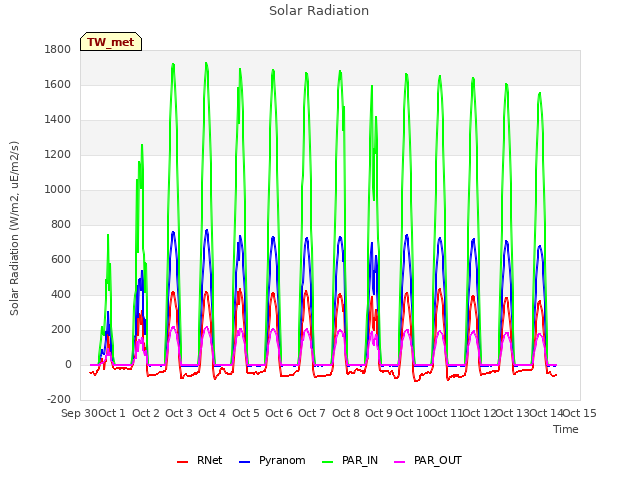Click the Time x-axis label
Viewport: 640px width, 480px height.
[x=566, y=429]
